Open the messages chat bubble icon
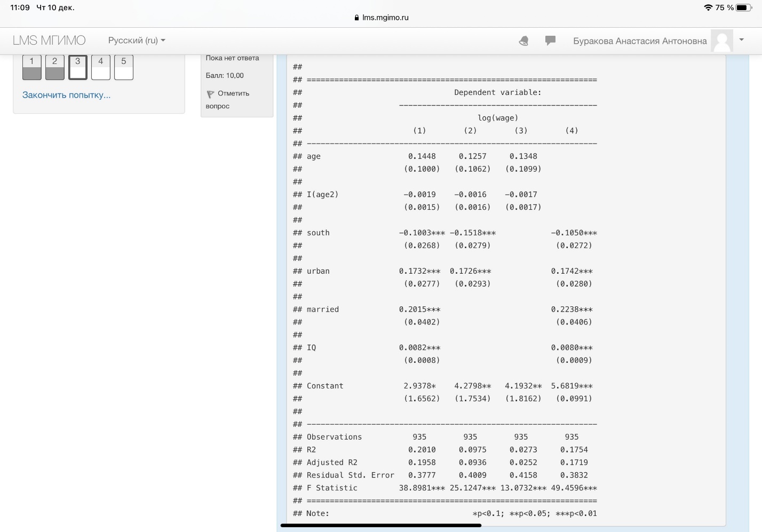The height and width of the screenshot is (532, 762). click(x=550, y=41)
